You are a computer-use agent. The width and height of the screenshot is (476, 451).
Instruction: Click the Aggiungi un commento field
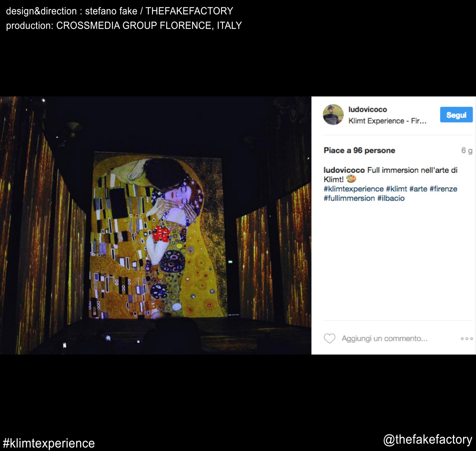tap(385, 339)
